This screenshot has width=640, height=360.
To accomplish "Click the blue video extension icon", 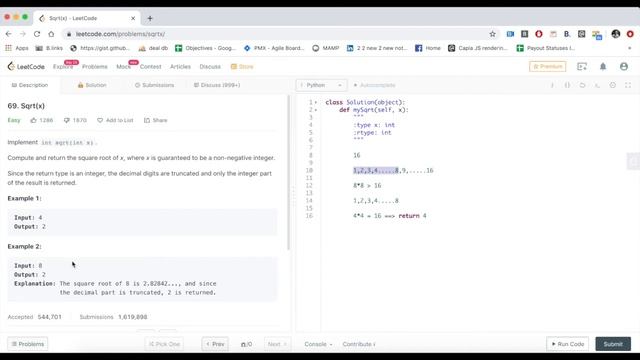I will (x=510, y=34).
